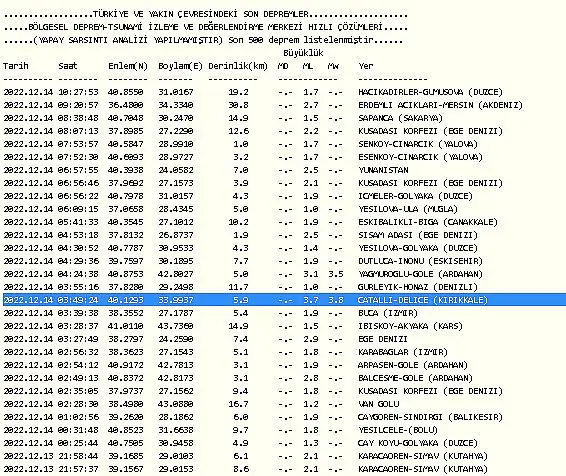Click the Büyüklük magnitude heading
This screenshot has width=566, height=476.
pyautogui.click(x=303, y=53)
